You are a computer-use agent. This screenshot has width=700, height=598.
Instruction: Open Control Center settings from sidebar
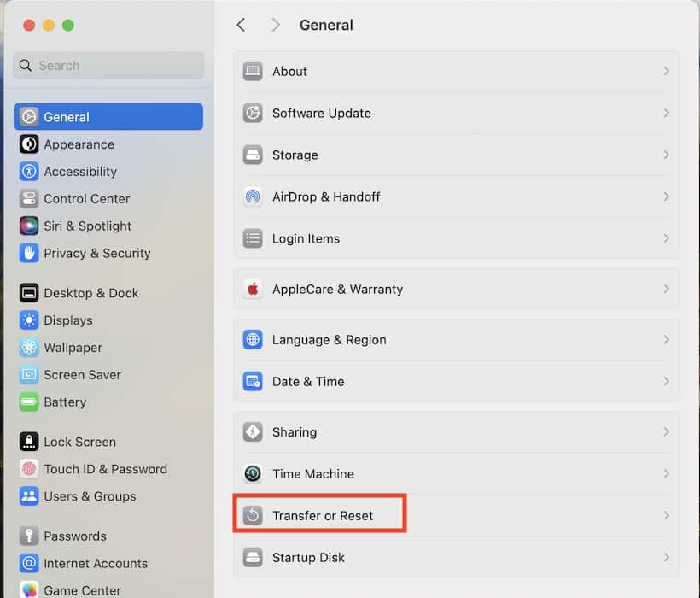pos(86,199)
